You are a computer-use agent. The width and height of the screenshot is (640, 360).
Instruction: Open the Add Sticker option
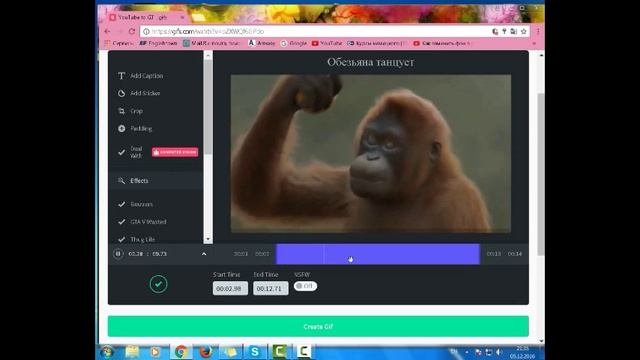pyautogui.click(x=139, y=93)
